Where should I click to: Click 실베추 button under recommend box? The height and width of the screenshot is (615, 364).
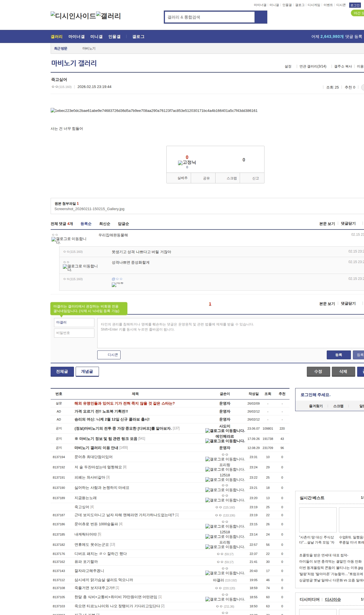pyautogui.click(x=179, y=178)
